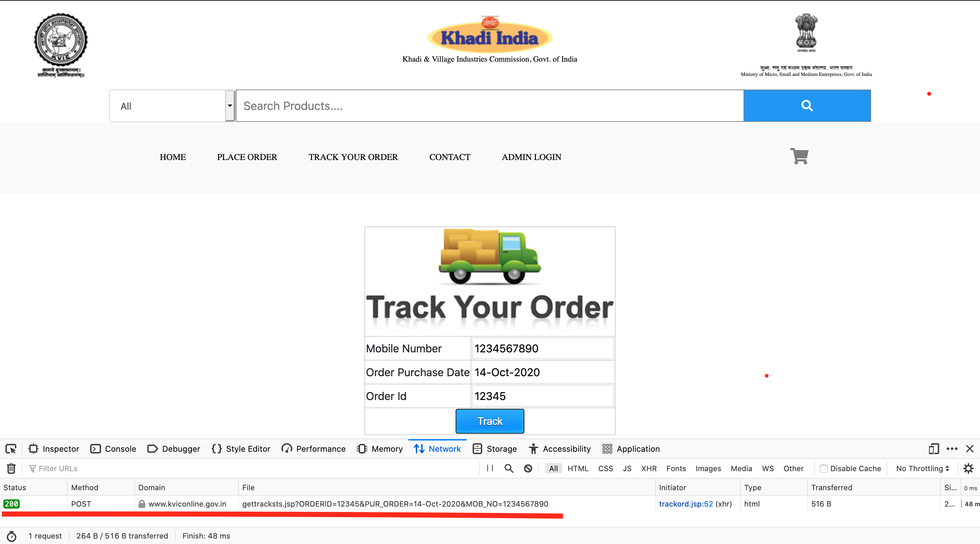Start performance analysis stopwatch icon
Viewport: 980px width, 544px height.
tap(12, 536)
